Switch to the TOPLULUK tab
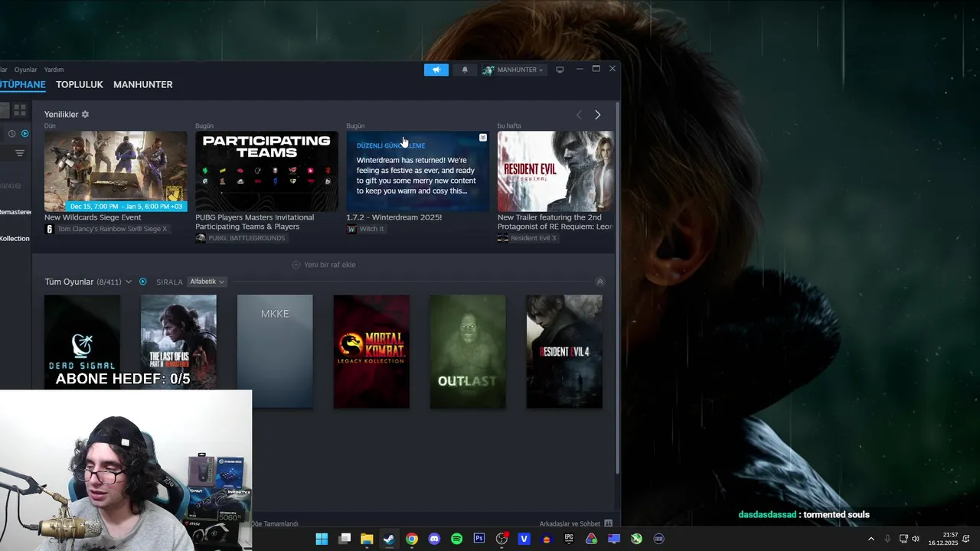 coord(80,84)
